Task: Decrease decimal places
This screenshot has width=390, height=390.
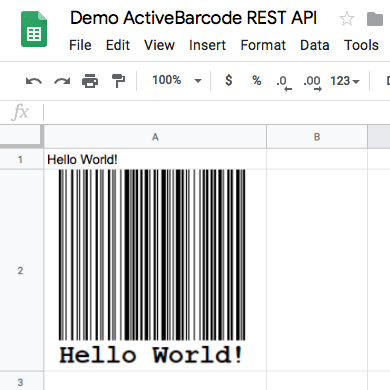Action: (x=284, y=82)
